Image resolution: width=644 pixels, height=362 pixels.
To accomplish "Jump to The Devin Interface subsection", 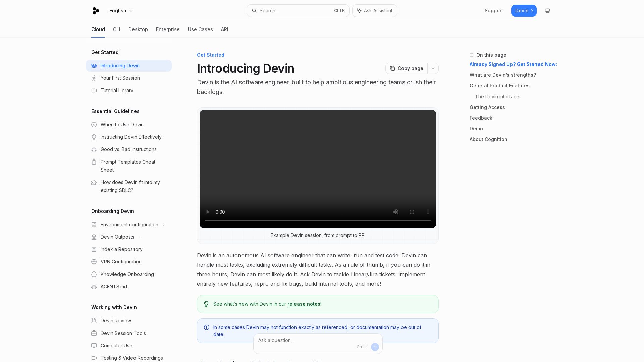I will (497, 97).
